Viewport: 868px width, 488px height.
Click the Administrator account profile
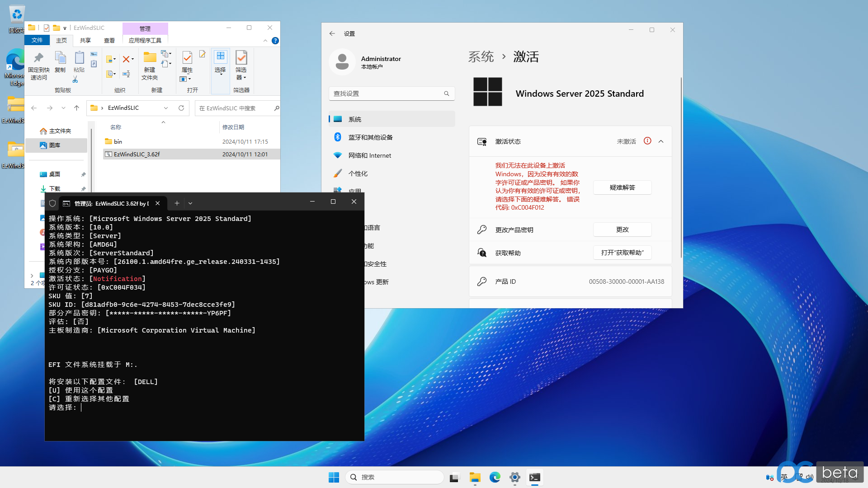365,62
